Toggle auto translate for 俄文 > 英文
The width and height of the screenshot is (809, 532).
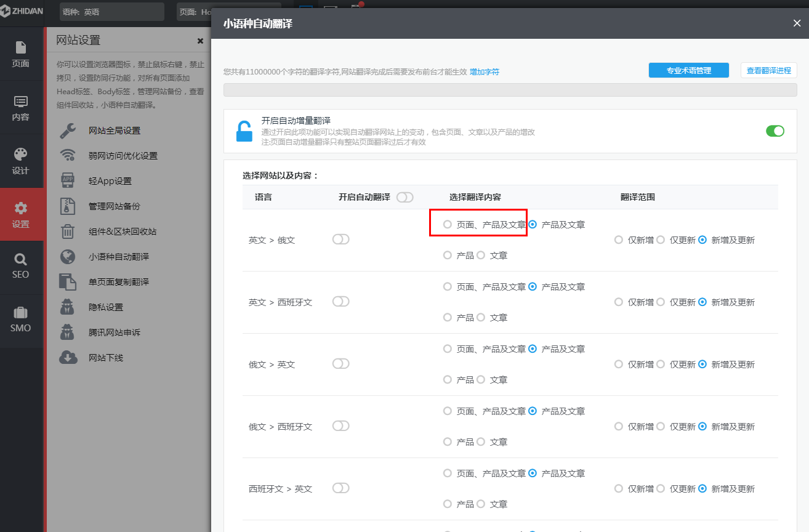tap(340, 363)
